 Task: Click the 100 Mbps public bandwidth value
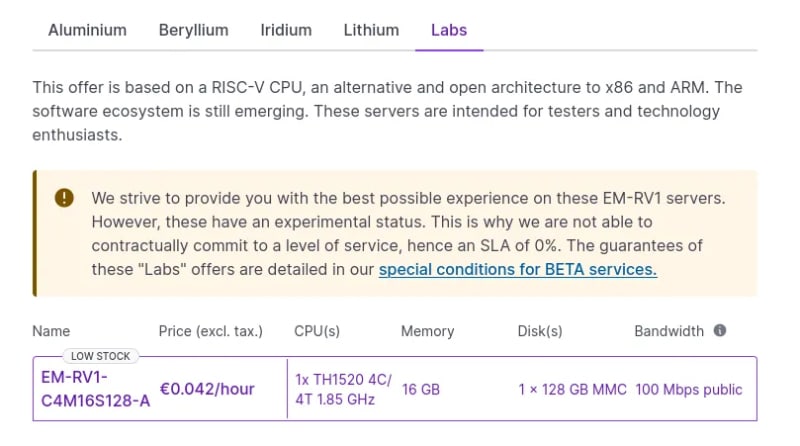point(689,390)
